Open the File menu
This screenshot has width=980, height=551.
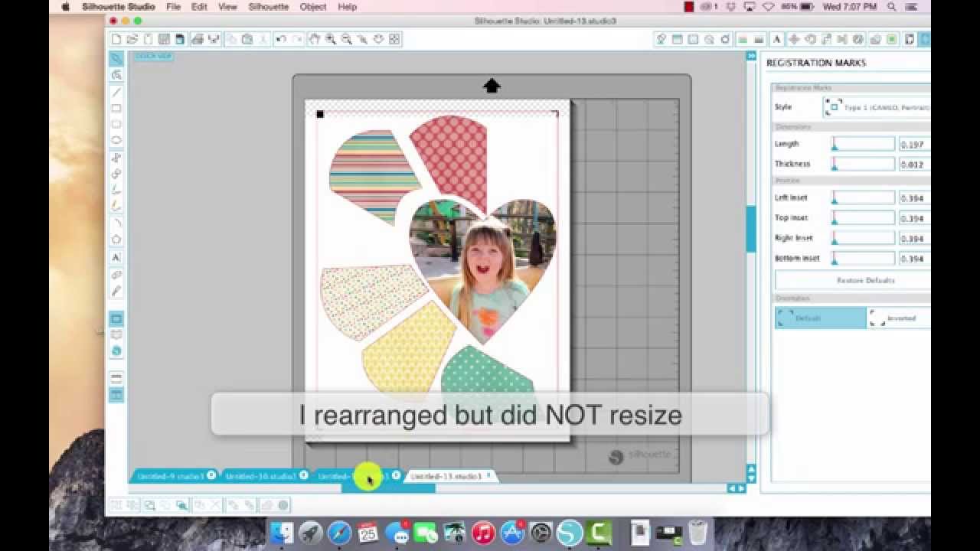pos(173,7)
